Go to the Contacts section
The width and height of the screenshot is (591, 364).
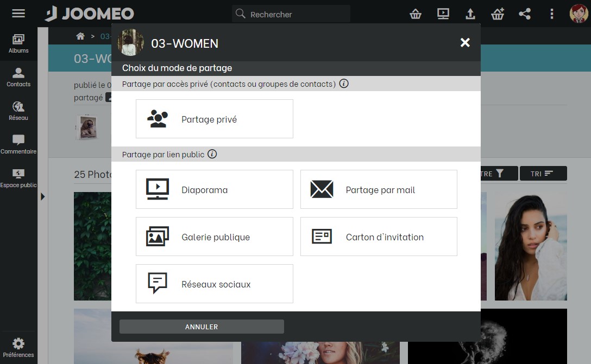[18, 76]
